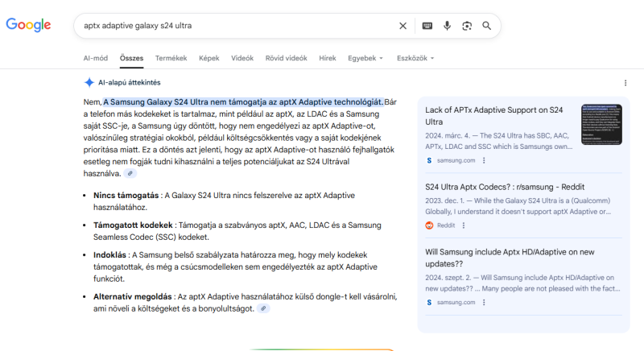Open options for 'Lack of APTx Adaptive Support' result
The image size is (644, 351).
click(x=484, y=160)
